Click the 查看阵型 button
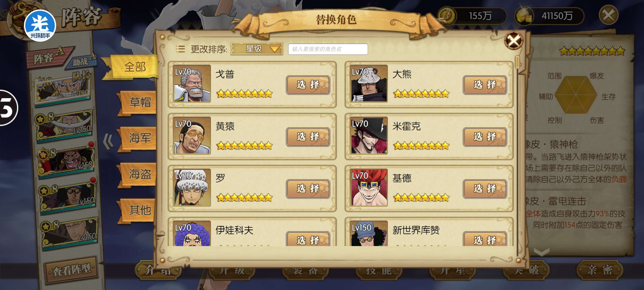644x290 pixels. 72,270
